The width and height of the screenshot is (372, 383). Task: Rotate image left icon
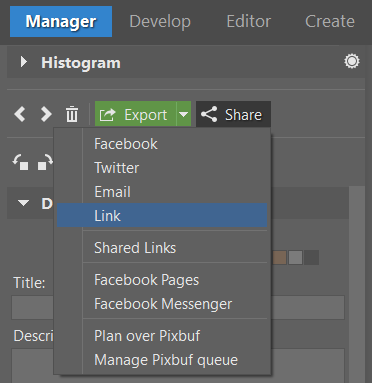pos(21,163)
